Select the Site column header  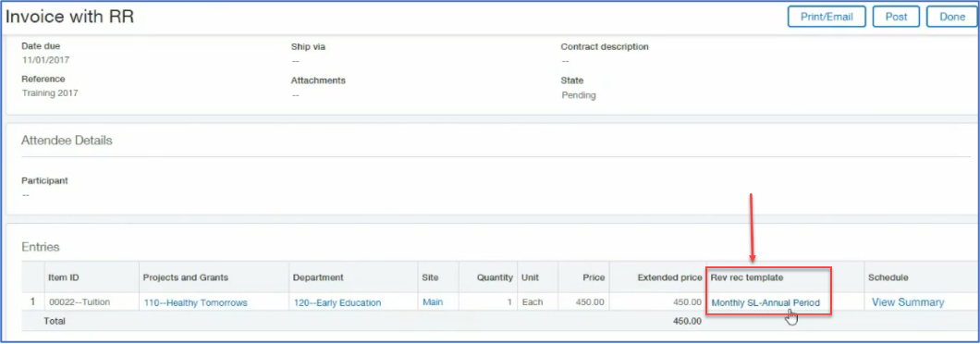click(437, 277)
